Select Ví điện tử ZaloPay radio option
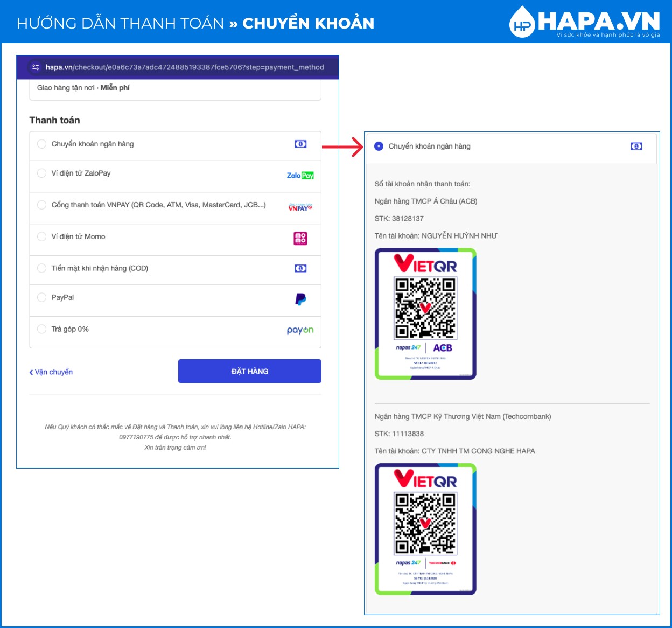Image resolution: width=672 pixels, height=628 pixels. point(41,173)
